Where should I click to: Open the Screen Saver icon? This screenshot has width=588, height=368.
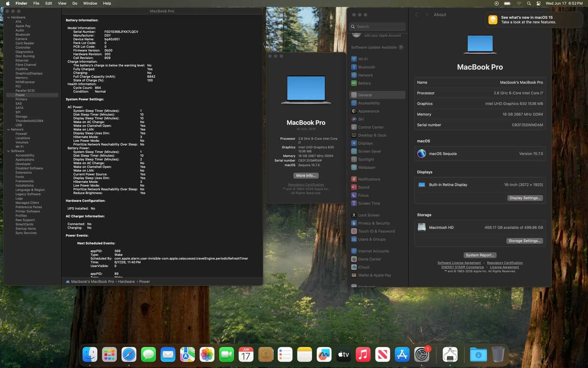click(x=354, y=151)
